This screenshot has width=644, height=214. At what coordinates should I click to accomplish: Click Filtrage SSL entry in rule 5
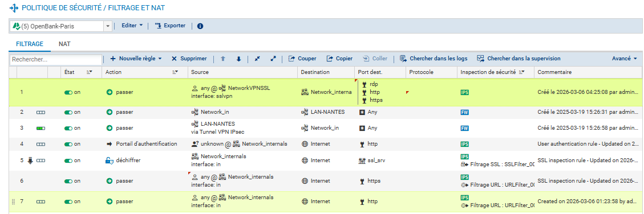(497, 164)
